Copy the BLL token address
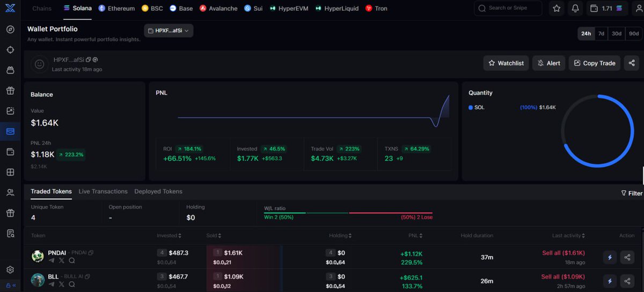The height and width of the screenshot is (292, 644). coord(87,276)
